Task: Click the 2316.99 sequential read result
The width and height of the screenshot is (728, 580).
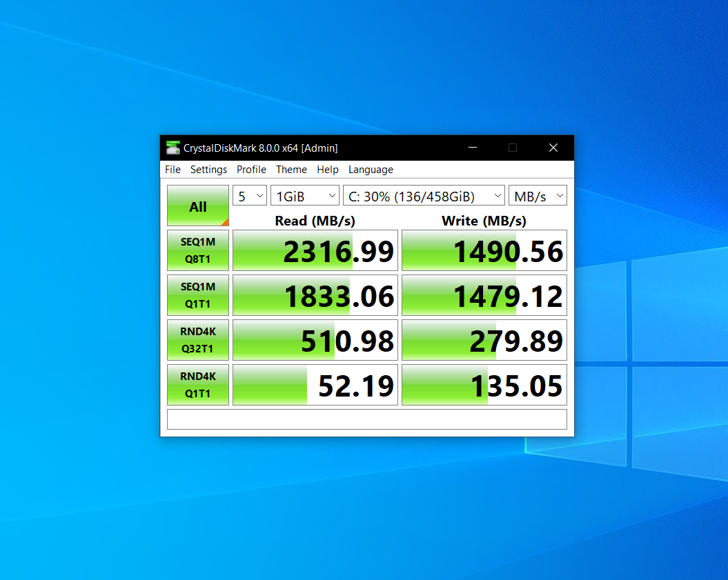Action: (315, 250)
